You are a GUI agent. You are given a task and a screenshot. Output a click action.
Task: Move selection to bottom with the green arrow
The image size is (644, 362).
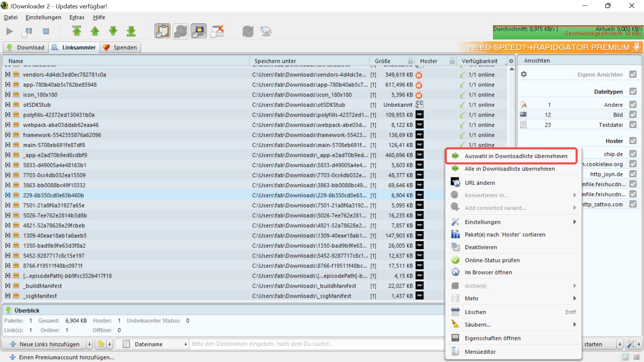coord(131,31)
